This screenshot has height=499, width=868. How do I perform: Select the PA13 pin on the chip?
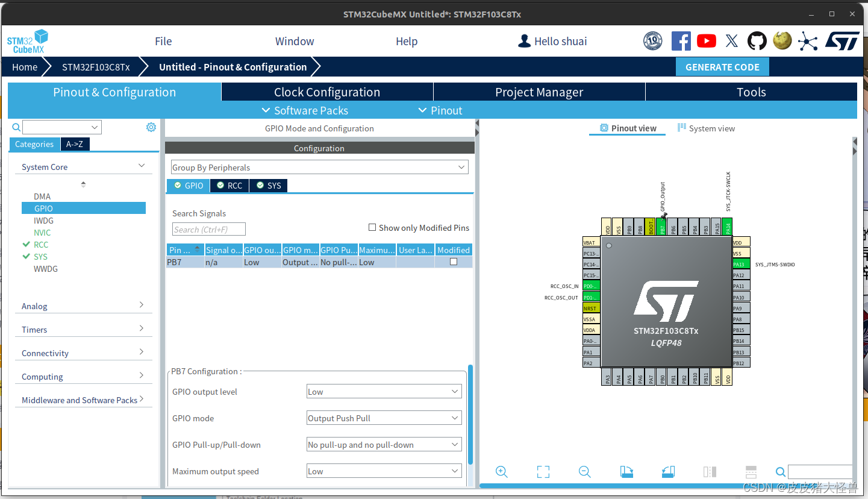point(742,264)
